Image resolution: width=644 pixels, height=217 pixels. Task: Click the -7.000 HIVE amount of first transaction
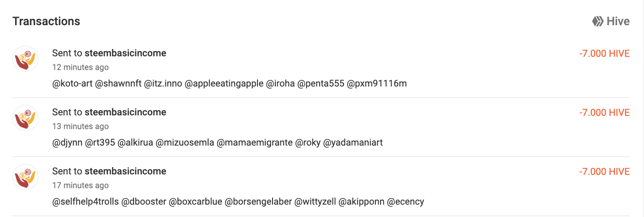604,54
